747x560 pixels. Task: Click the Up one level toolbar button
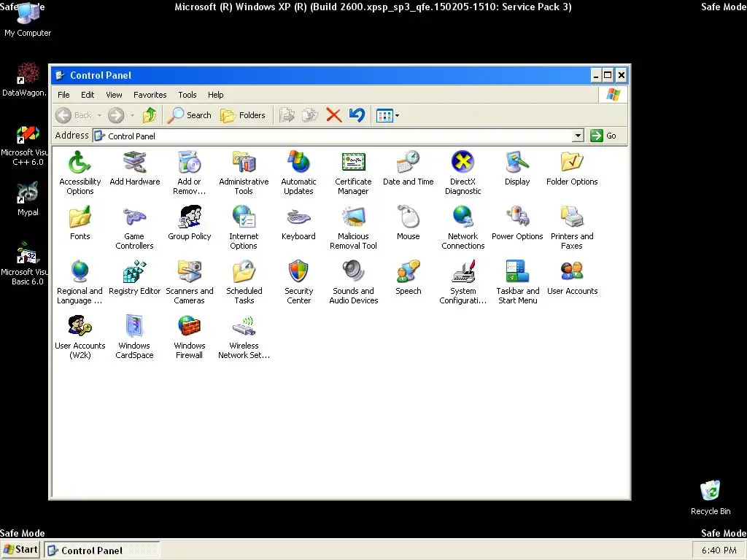coord(150,115)
